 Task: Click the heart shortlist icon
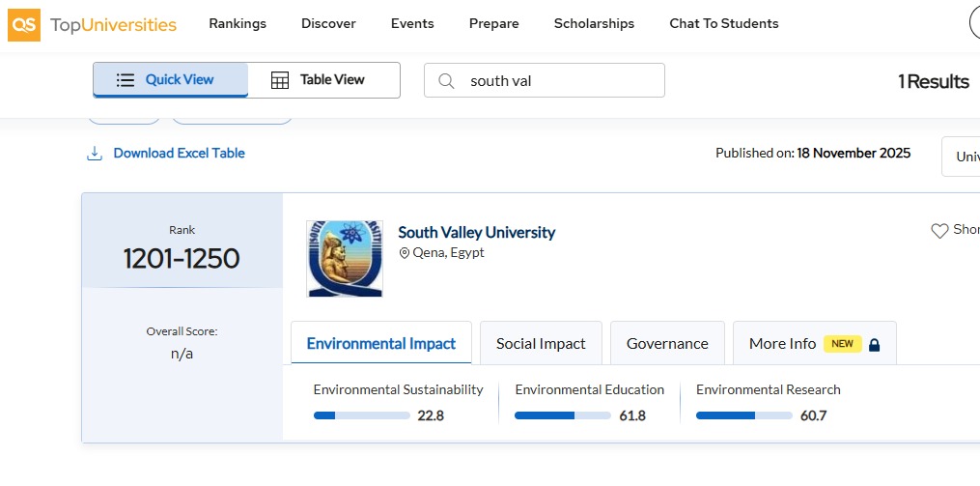tap(939, 231)
